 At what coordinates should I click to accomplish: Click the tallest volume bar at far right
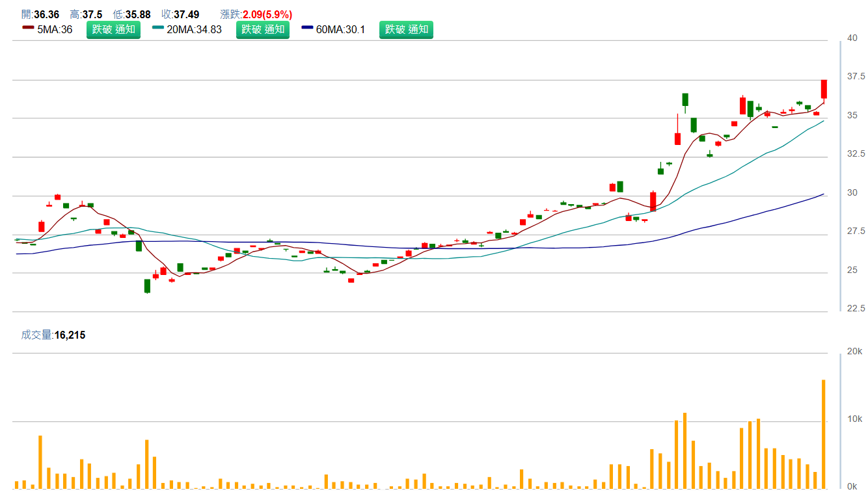click(x=824, y=434)
